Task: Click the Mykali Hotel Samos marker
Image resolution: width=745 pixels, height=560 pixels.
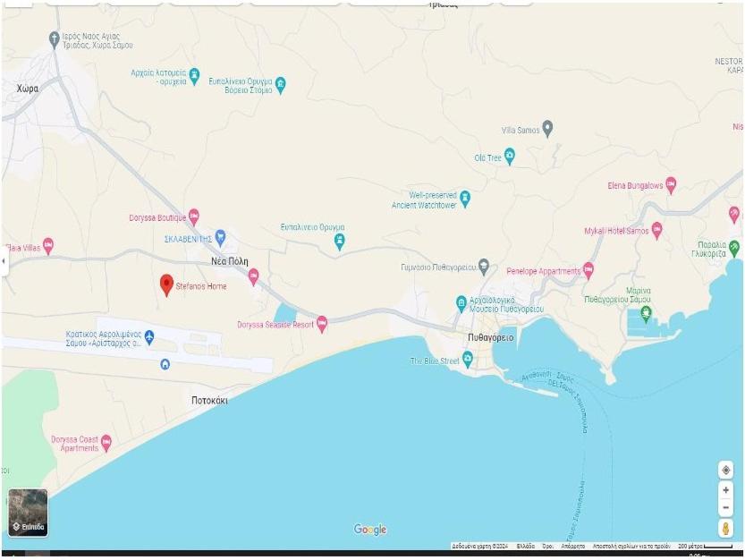Action: [656, 231]
